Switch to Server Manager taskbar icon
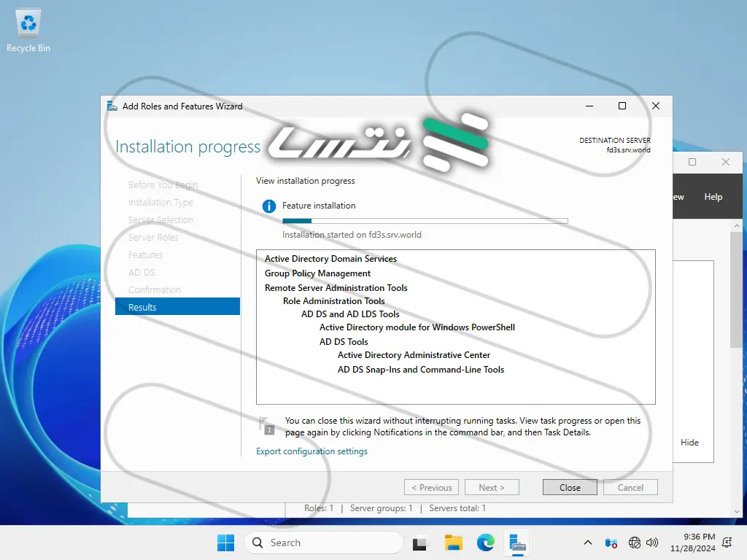 pyautogui.click(x=518, y=542)
